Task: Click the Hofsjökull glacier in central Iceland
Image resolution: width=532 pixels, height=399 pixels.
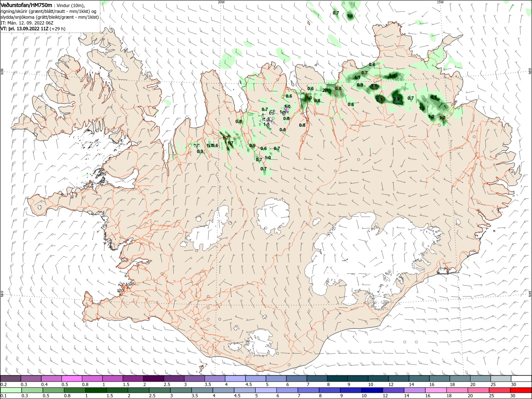Action: click(273, 215)
